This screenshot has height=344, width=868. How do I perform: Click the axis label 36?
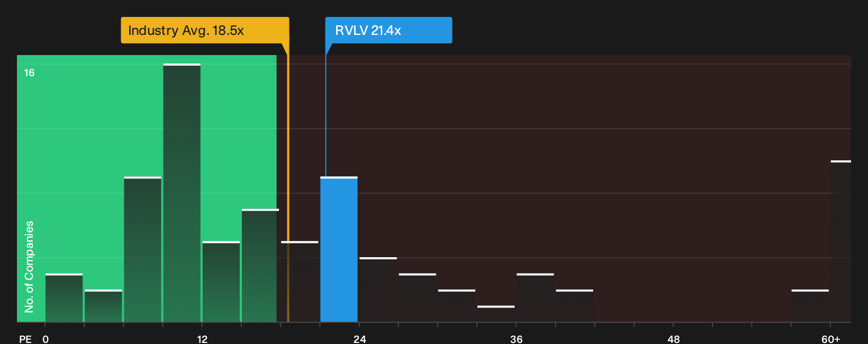(516, 339)
